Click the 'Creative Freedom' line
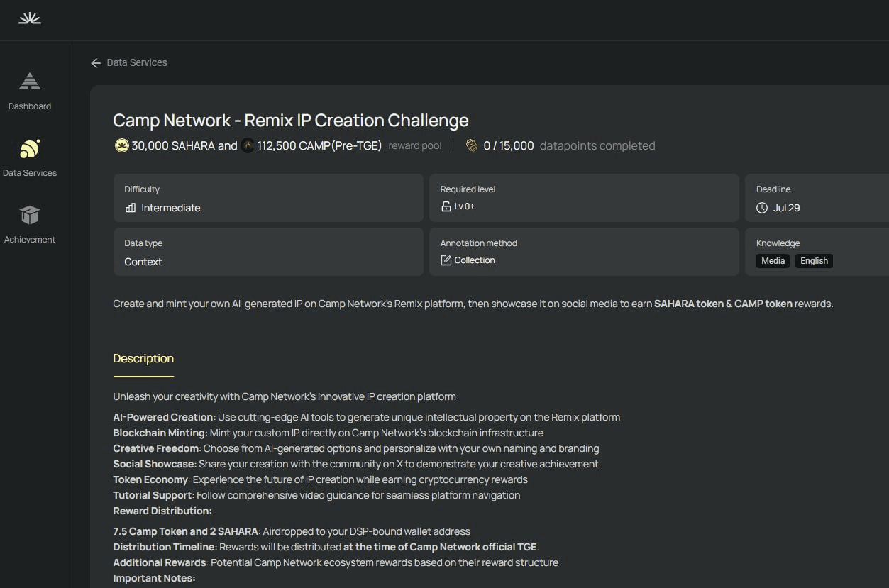This screenshot has width=889, height=588. [x=356, y=448]
